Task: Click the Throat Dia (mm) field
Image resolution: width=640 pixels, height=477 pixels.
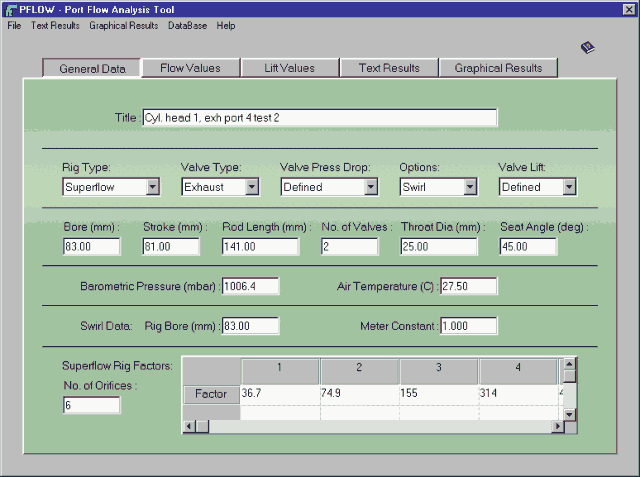Action: pos(439,246)
